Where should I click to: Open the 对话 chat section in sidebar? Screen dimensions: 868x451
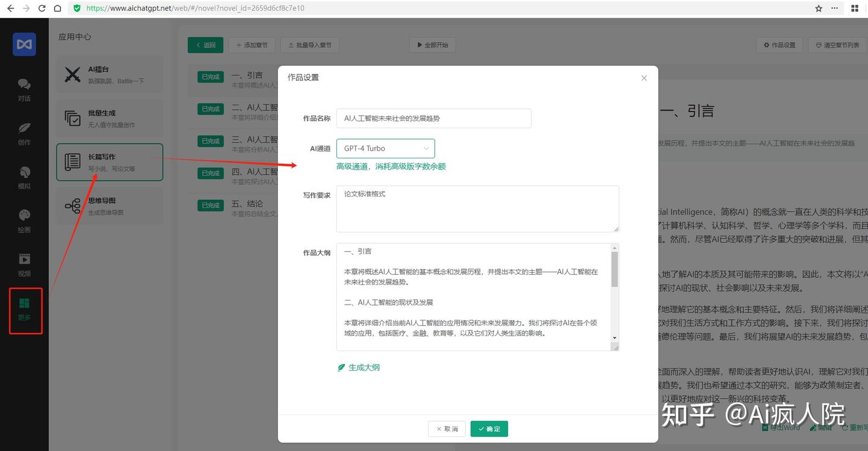(x=24, y=90)
